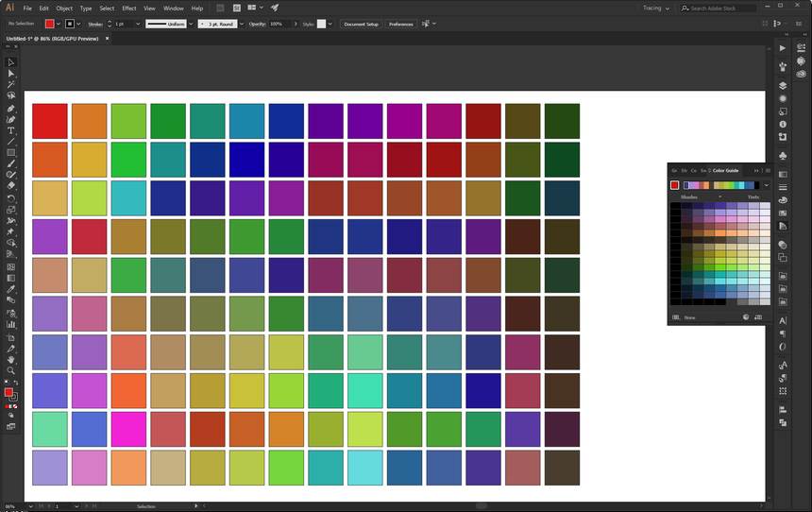Select the Rectangle tool
This screenshot has height=512, width=812.
(11, 152)
